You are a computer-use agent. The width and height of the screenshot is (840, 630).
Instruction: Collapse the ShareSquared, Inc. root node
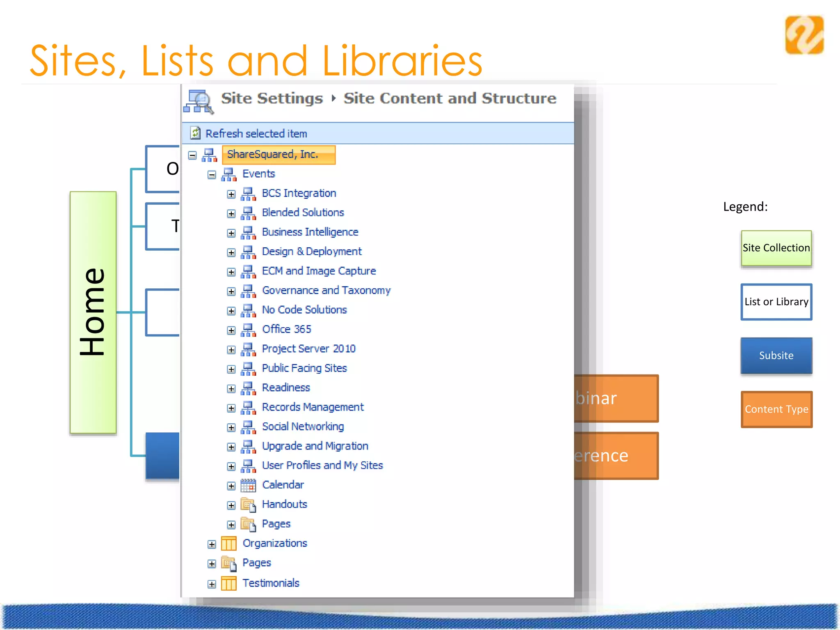click(x=192, y=155)
